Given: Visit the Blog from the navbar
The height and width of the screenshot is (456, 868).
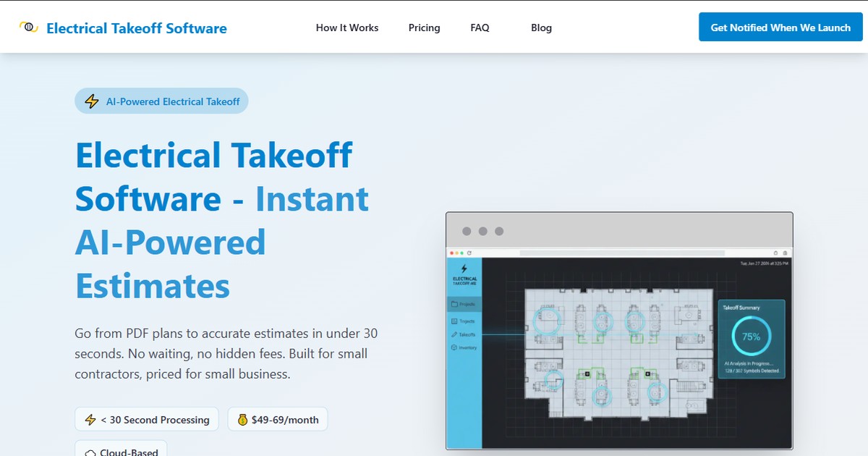Looking at the screenshot, I should (541, 28).
